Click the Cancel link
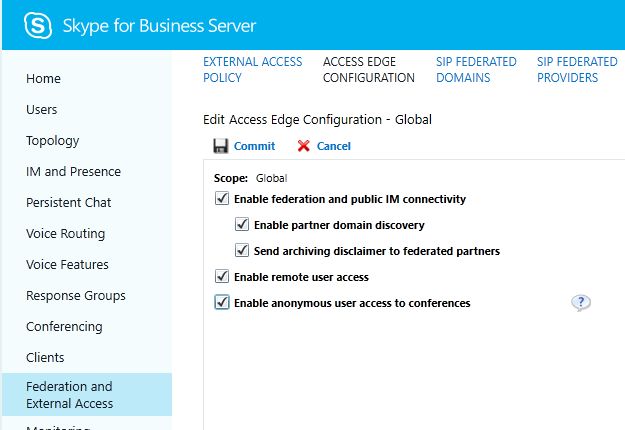Image resolution: width=625 pixels, height=430 pixels. (x=334, y=146)
